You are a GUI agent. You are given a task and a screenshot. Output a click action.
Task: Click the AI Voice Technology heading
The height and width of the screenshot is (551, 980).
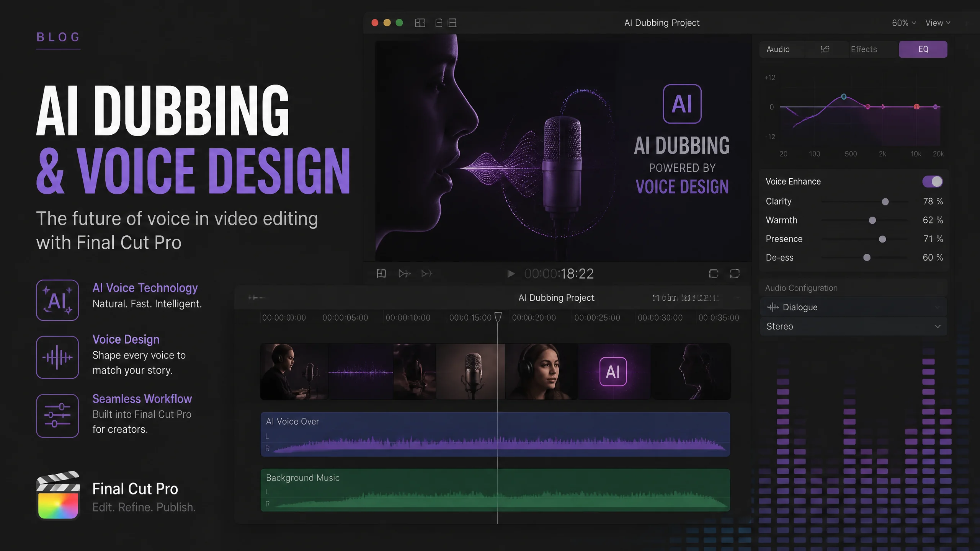point(145,288)
